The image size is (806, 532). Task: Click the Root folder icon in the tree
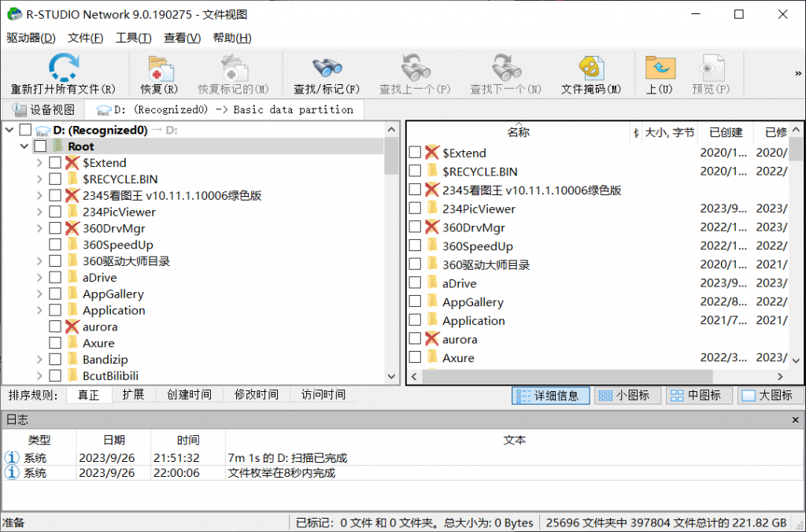coord(58,146)
